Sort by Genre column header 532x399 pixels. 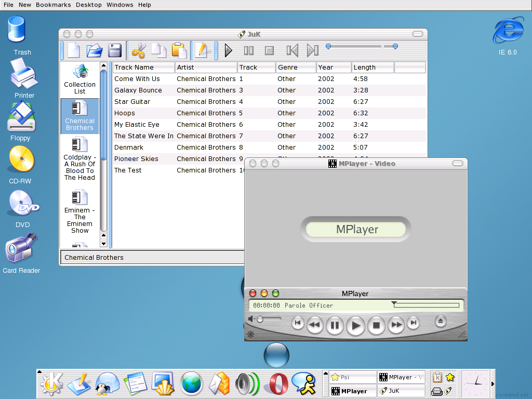pos(296,68)
